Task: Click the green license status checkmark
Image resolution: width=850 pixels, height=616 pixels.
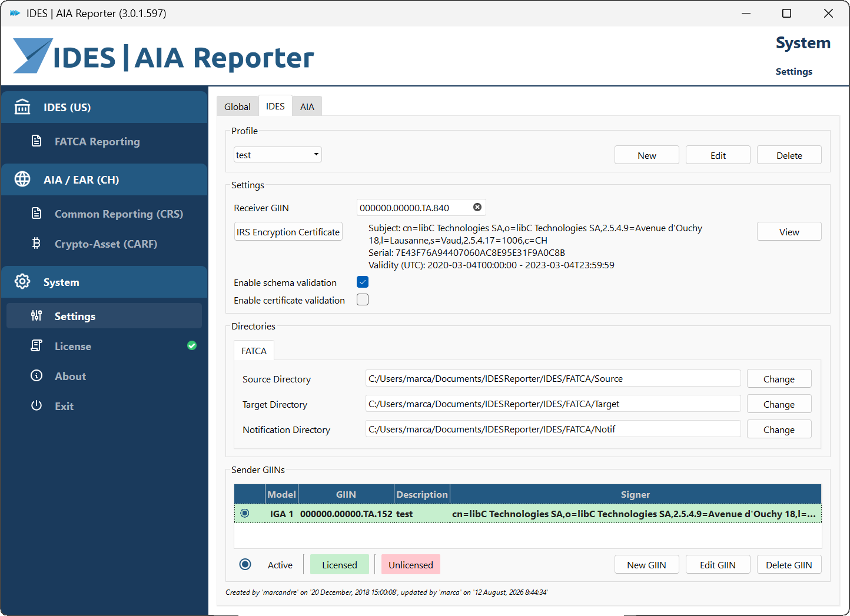Action: tap(192, 346)
